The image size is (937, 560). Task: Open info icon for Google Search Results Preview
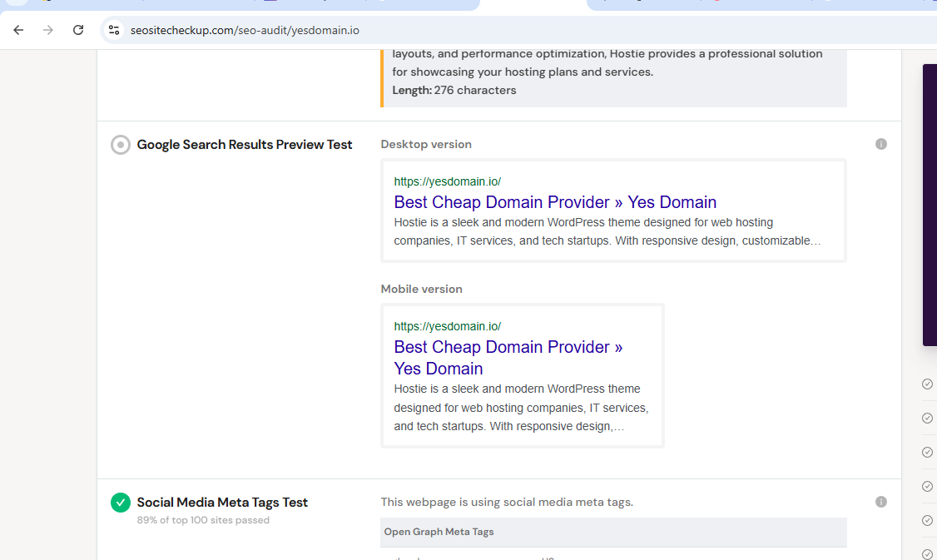[x=880, y=144]
